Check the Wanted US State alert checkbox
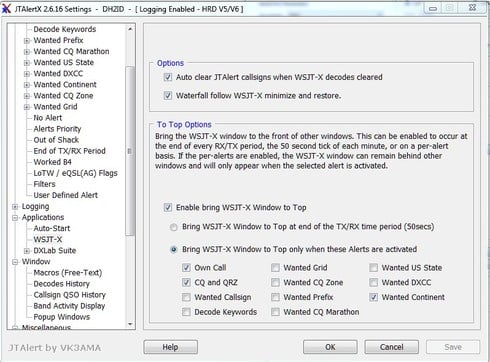 (374, 268)
